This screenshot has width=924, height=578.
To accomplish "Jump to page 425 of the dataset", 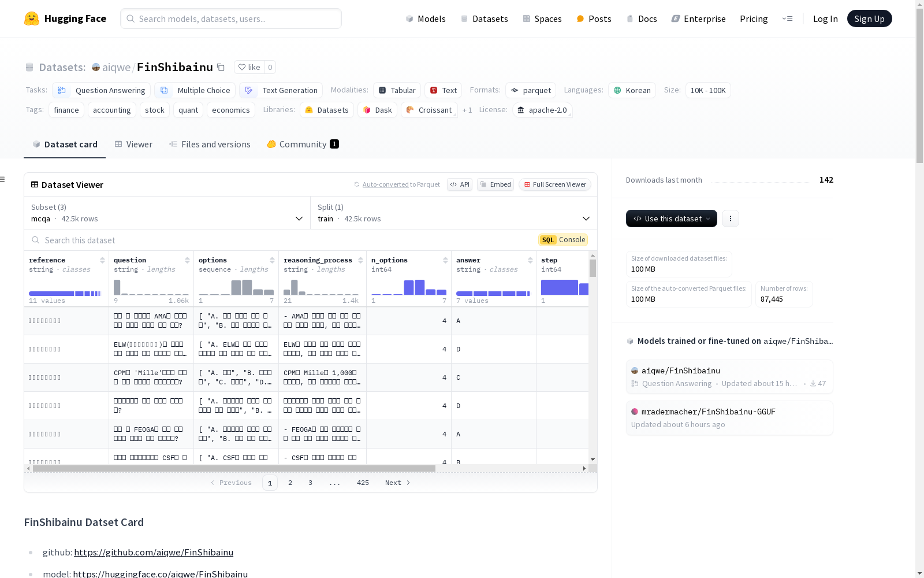I will pos(363,483).
